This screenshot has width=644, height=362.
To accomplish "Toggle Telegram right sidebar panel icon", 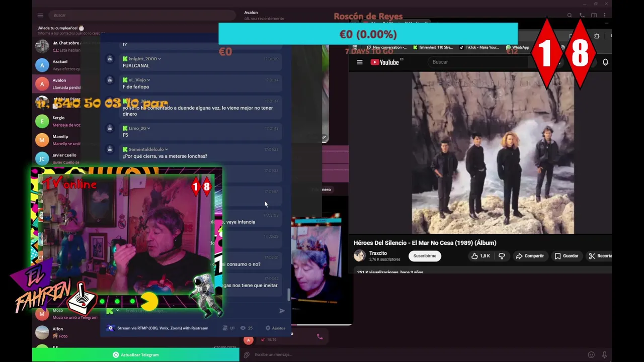I will tap(594, 15).
